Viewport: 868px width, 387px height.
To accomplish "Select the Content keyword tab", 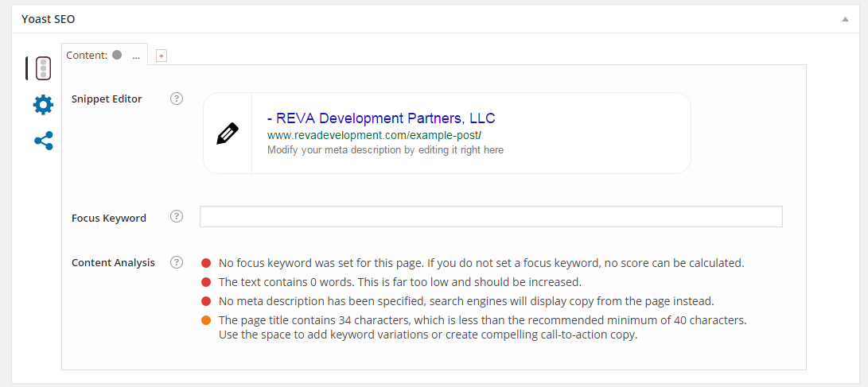I will [105, 55].
